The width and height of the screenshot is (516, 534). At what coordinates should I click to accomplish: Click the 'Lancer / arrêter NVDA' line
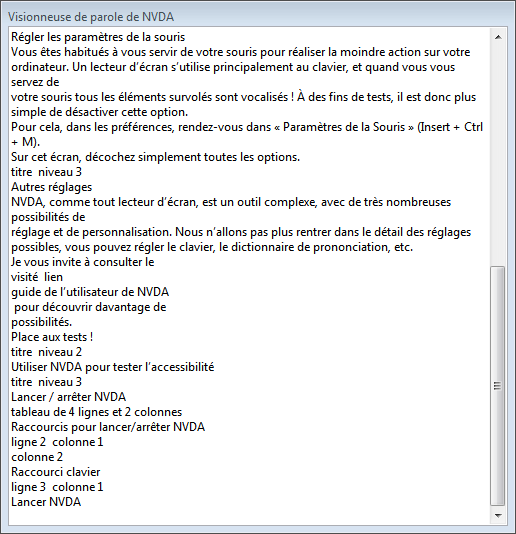click(x=68, y=397)
